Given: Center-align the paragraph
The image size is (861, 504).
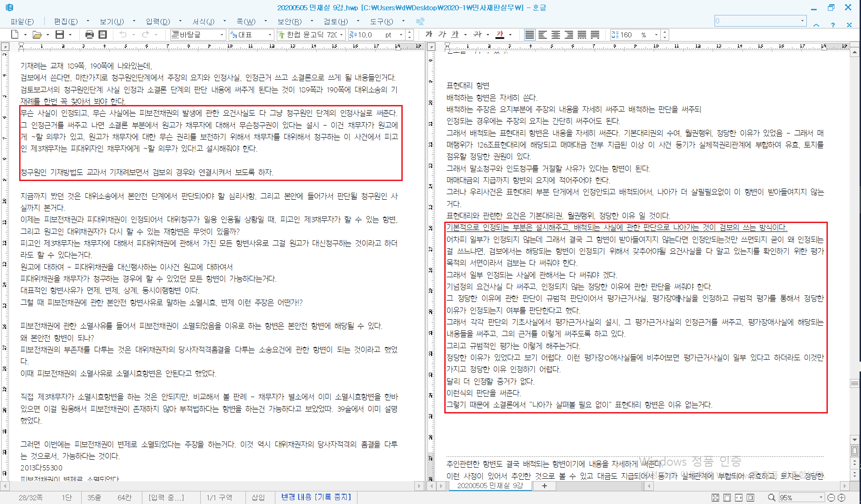Looking at the screenshot, I should click(x=556, y=35).
